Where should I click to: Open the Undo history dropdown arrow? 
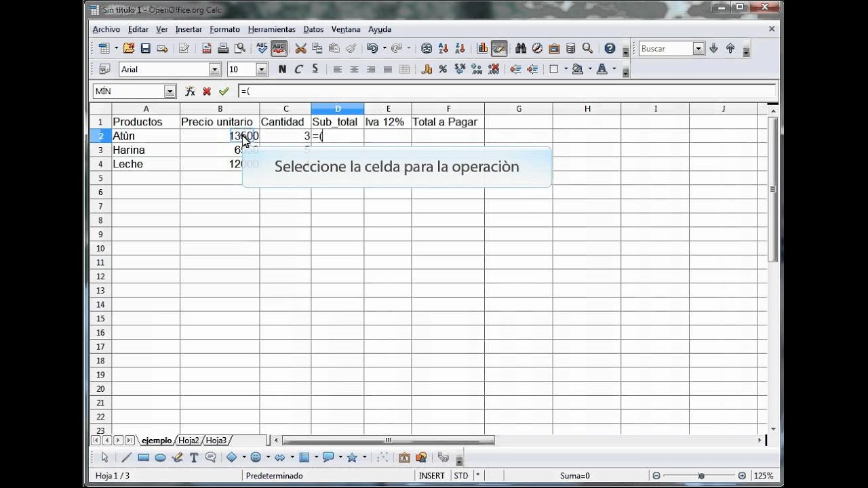coord(384,48)
